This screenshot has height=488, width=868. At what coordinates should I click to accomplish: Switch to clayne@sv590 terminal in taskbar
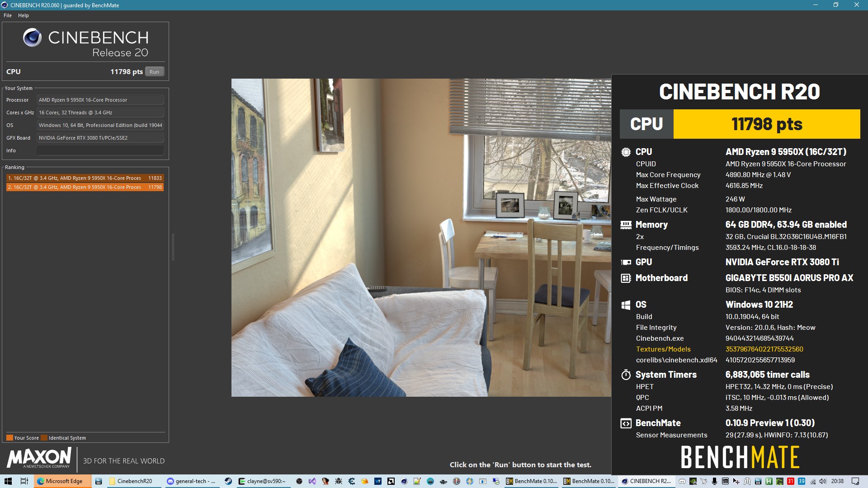click(x=264, y=481)
